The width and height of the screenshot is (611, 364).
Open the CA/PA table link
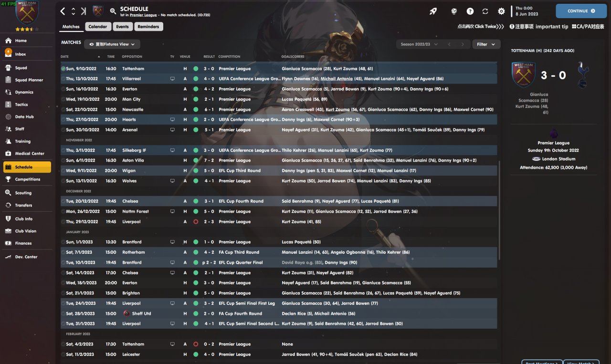pyautogui.click(x=588, y=27)
